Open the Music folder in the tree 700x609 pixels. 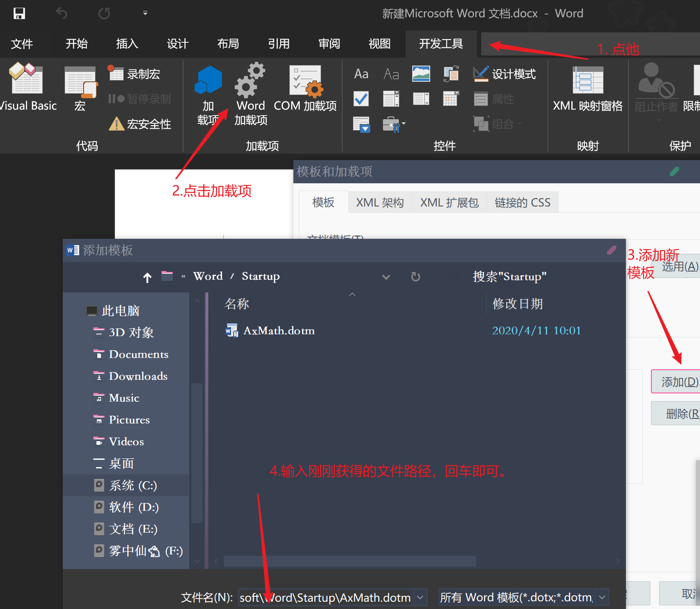pyautogui.click(x=116, y=398)
